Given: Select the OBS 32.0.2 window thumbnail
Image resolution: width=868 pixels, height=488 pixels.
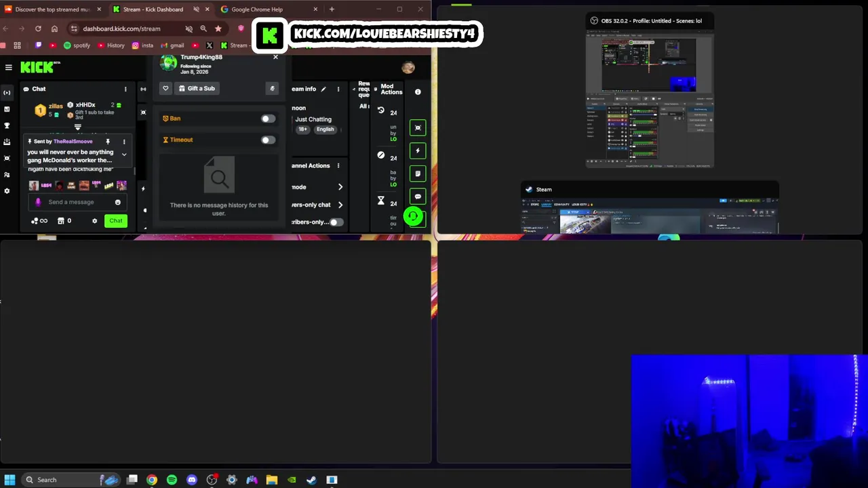Looking at the screenshot, I should 650,90.
